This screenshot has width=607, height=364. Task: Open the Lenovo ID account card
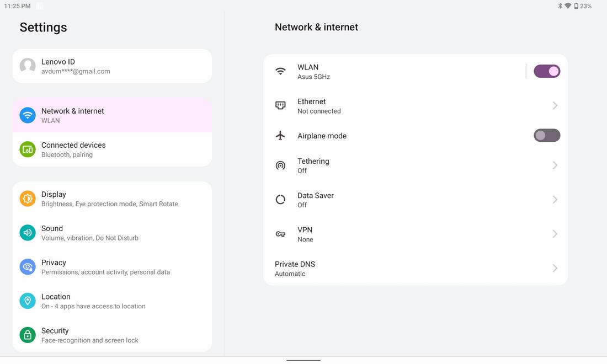coord(112,66)
